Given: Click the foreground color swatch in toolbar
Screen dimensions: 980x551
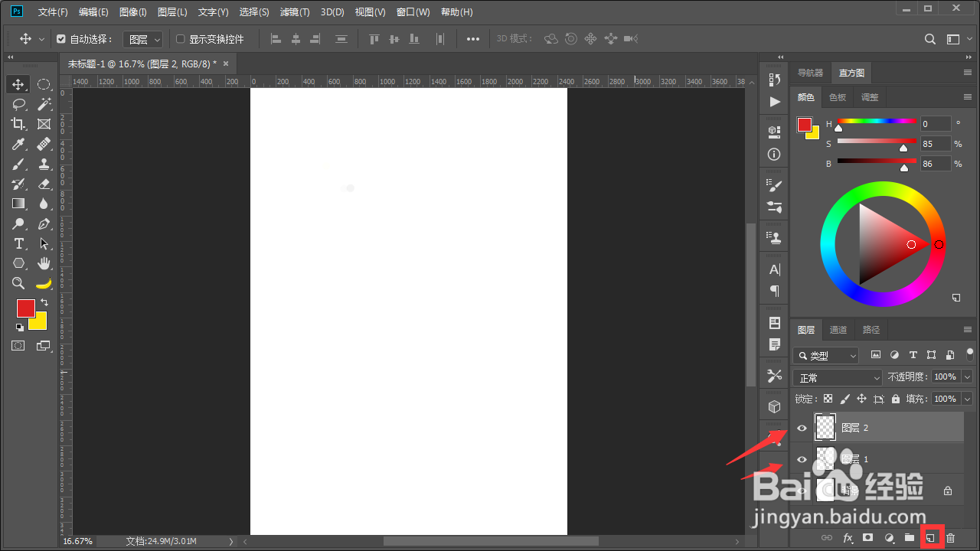Looking at the screenshot, I should tap(26, 308).
